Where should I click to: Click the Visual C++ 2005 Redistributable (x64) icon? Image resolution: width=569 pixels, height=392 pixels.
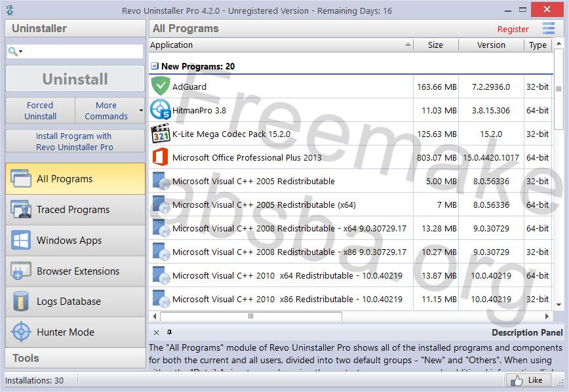pos(161,205)
